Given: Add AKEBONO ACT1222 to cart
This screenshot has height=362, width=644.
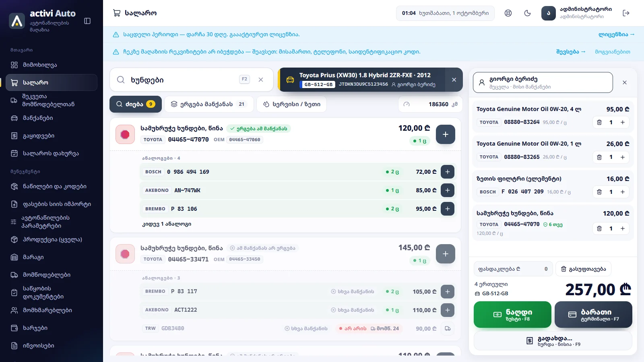Looking at the screenshot, I should 448,310.
